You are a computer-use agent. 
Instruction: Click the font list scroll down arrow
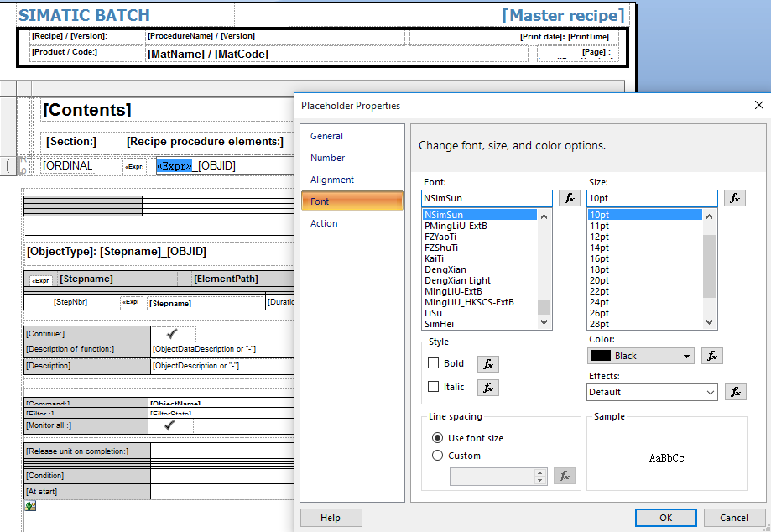(544, 322)
